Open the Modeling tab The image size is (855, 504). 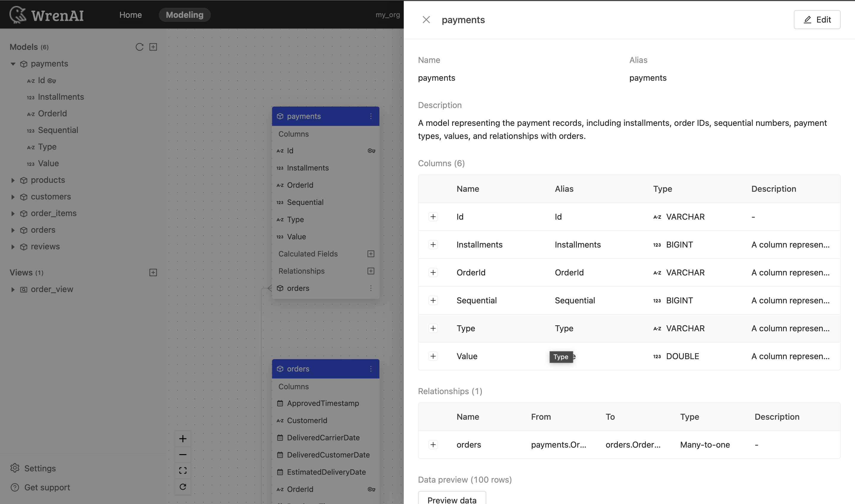click(184, 15)
